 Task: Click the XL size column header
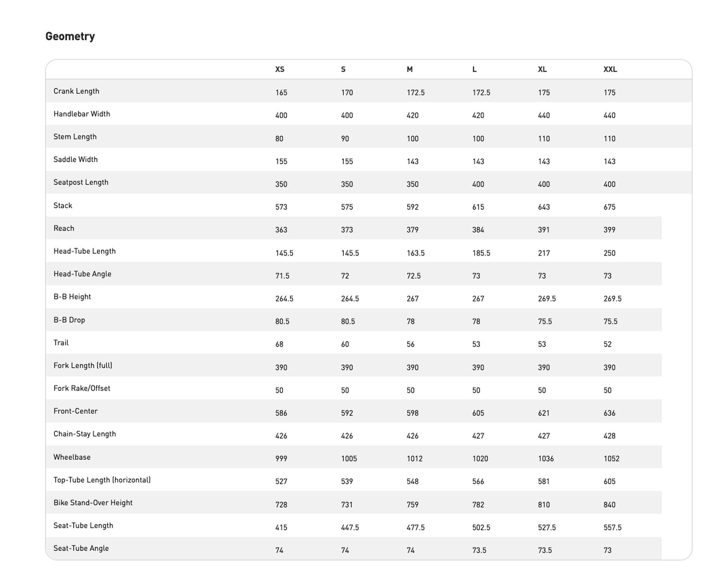542,69
